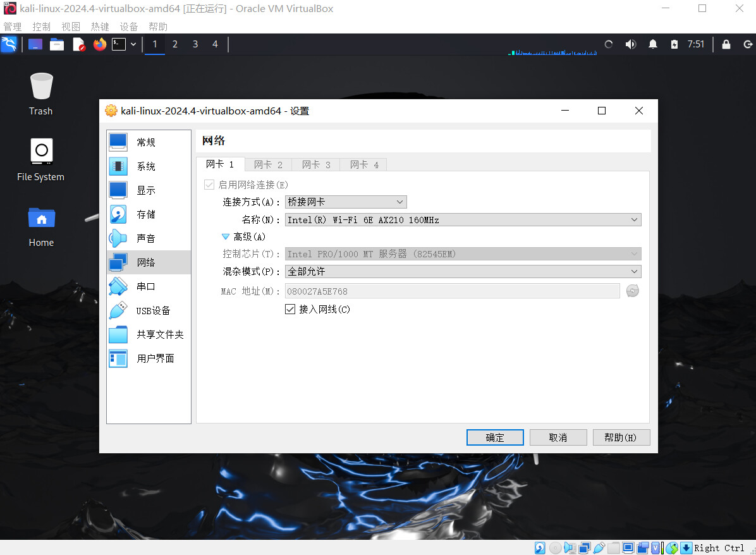Switch to the 网卡 3 tab
756x555 pixels.
pyautogui.click(x=316, y=165)
